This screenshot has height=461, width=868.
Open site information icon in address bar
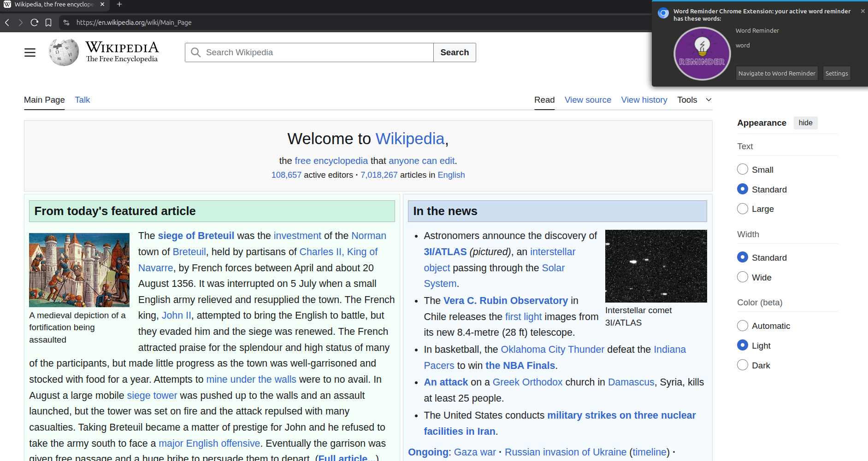coord(66,23)
